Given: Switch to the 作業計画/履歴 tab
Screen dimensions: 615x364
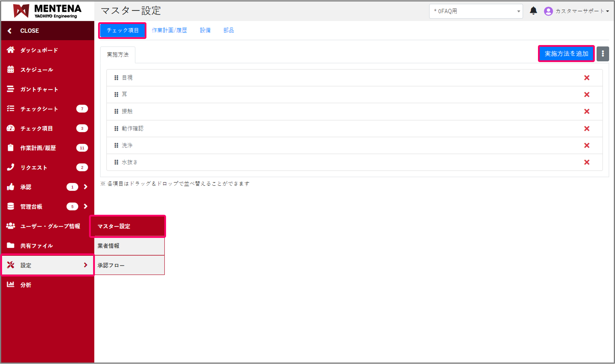Looking at the screenshot, I should 169,30.
